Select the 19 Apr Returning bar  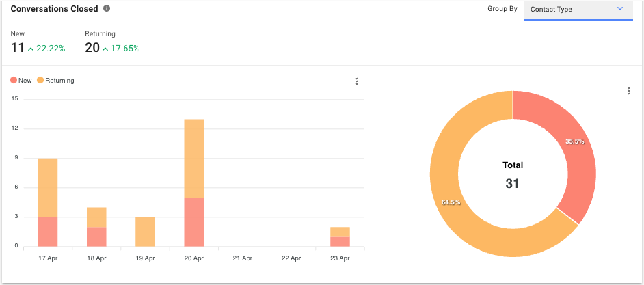[146, 232]
